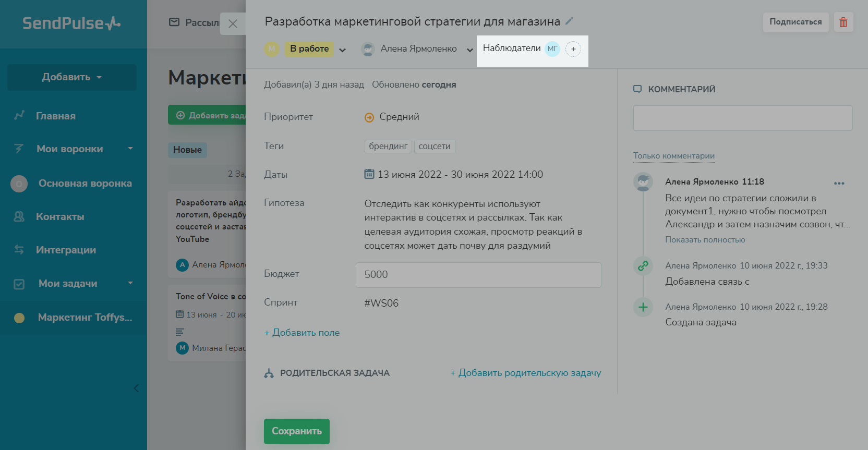This screenshot has height=450, width=868.
Task: Open the 'Добавить' dropdown in the sidebar
Action: (72, 77)
